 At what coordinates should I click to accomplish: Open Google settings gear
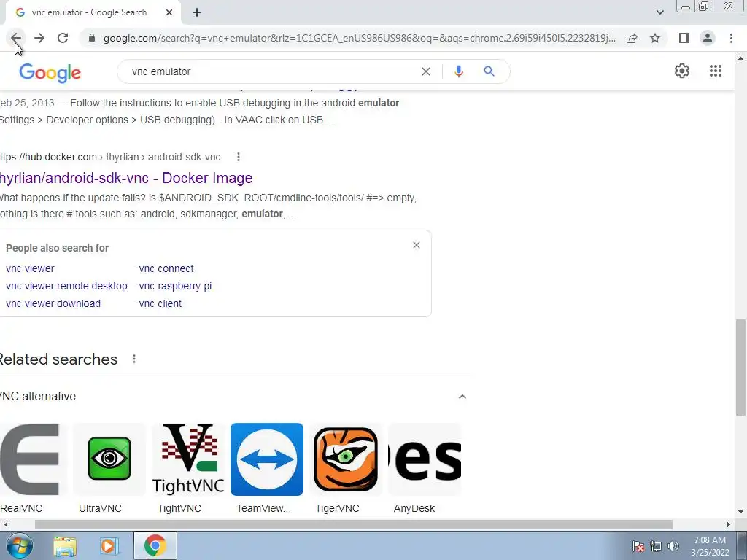tap(682, 71)
